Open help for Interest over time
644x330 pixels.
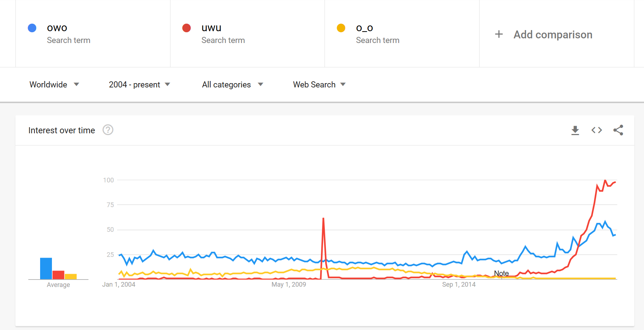click(108, 130)
